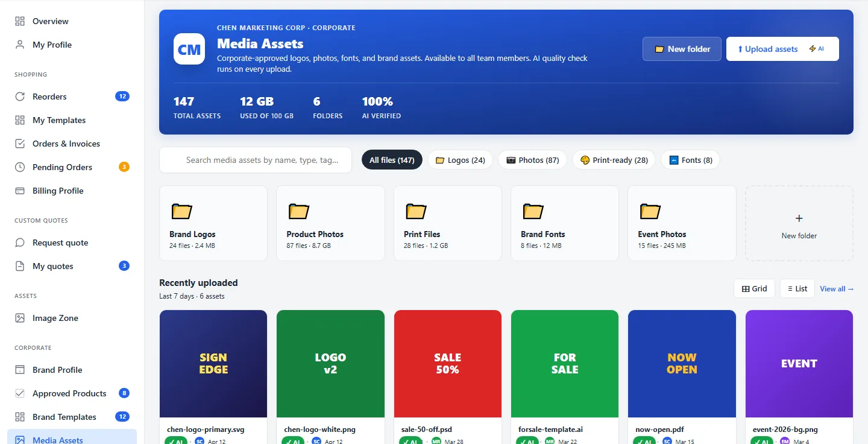Click the Brand Profile window icon
Screen dimensions: 868x444
[20, 370]
